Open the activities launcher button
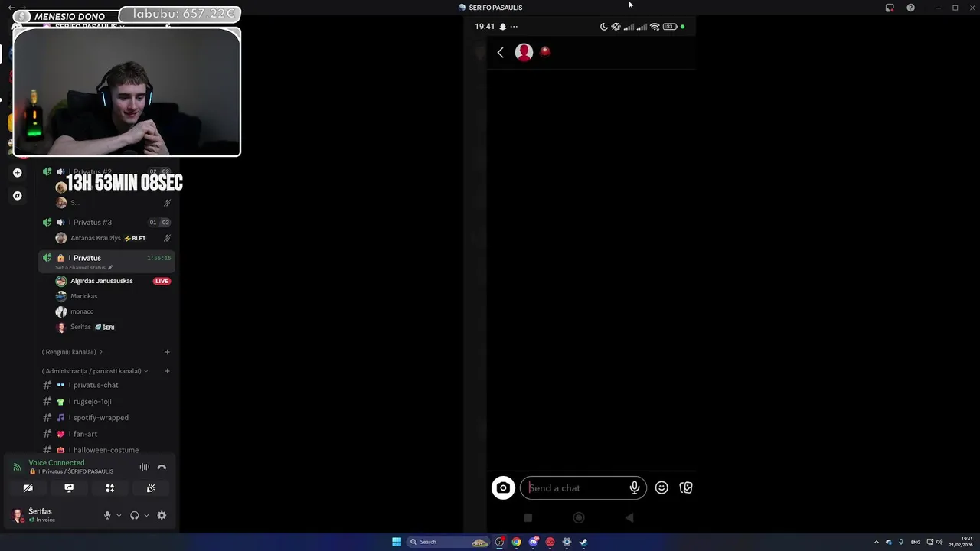Screen dimensions: 980x551 pos(109,488)
